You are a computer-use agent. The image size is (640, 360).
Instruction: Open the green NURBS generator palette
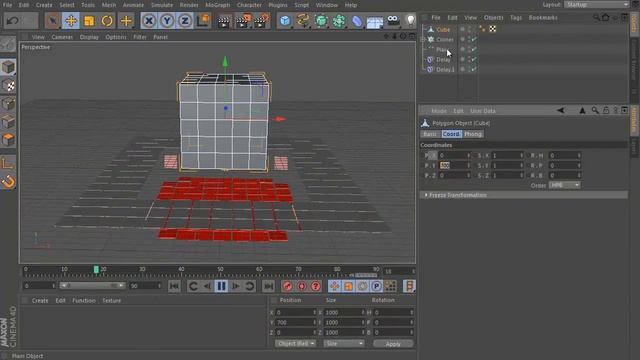point(321,20)
